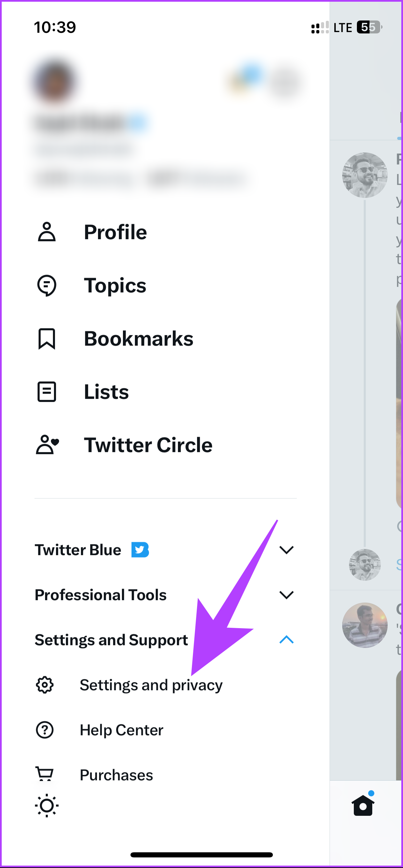Tap the Bookmarks ribbon icon
This screenshot has height=868, width=403.
click(47, 339)
